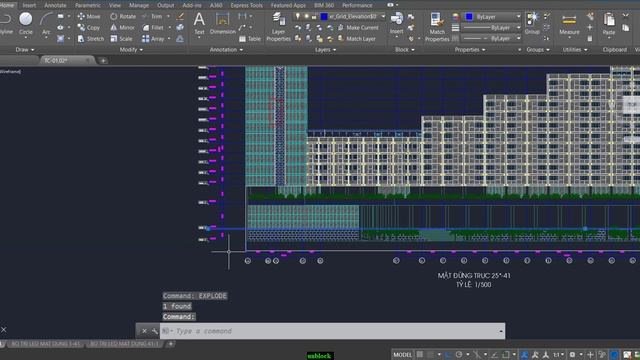Open Layer Properties manager

[x=278, y=27]
